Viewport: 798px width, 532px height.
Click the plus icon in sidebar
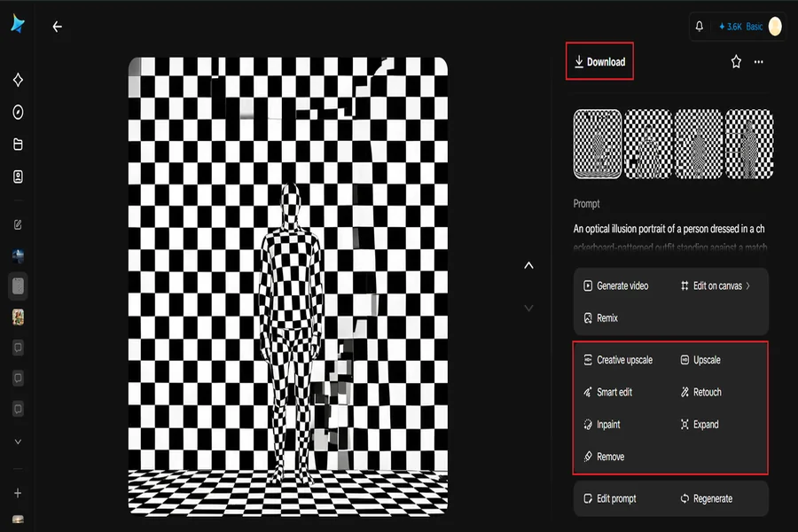coord(18,493)
